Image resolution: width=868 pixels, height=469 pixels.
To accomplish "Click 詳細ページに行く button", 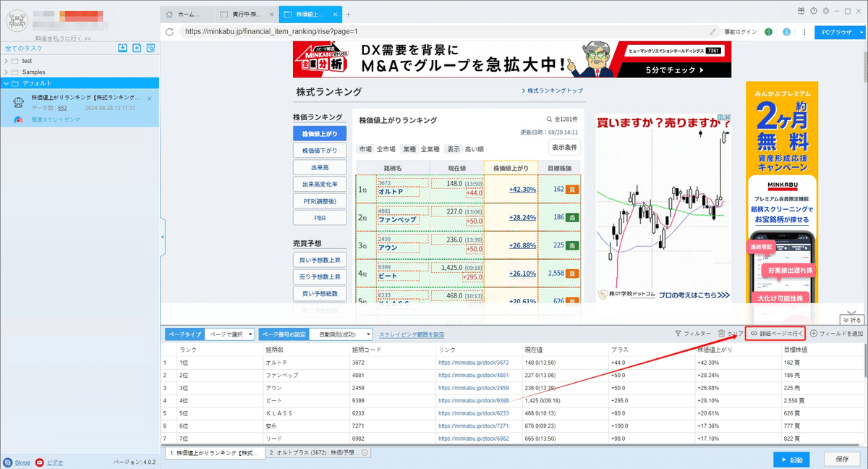I will (x=775, y=334).
